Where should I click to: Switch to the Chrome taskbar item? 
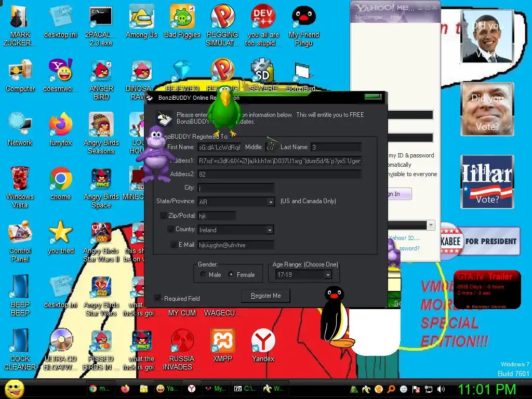(x=99, y=389)
